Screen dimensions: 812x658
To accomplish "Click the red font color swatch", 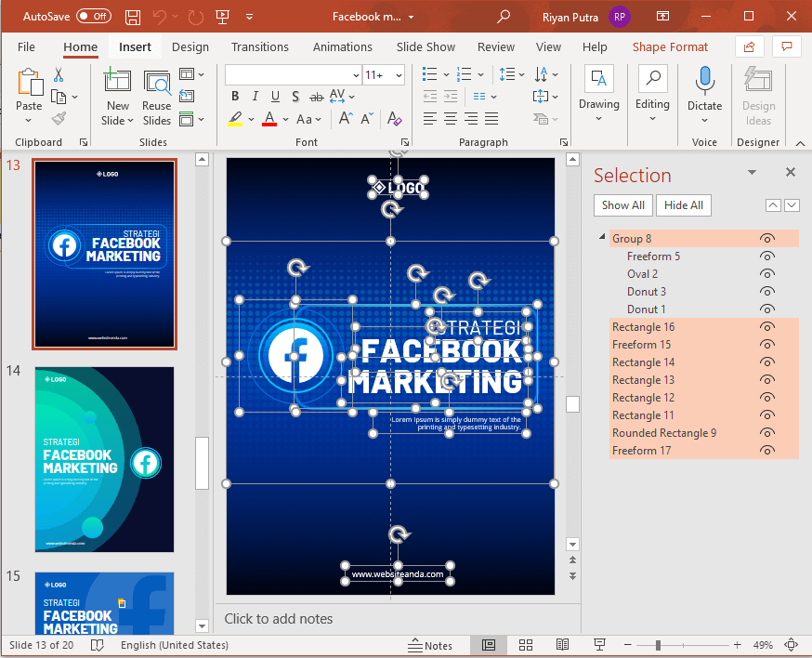I will pos(269,119).
